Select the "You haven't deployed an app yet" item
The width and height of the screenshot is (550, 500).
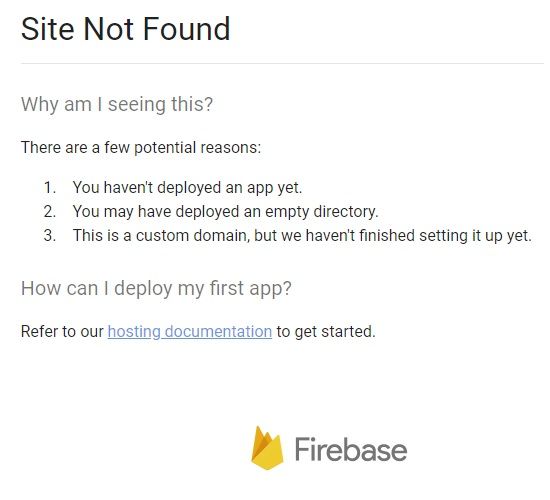[187, 188]
